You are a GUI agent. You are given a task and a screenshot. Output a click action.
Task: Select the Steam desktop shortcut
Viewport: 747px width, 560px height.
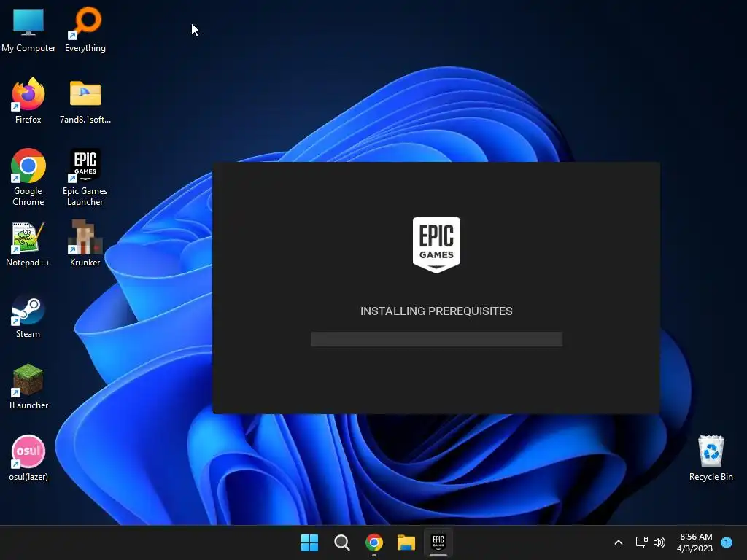click(28, 316)
